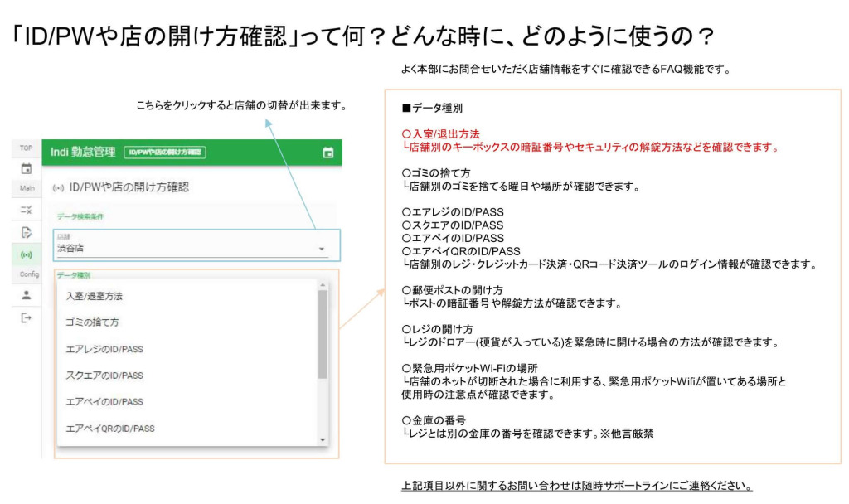The height and width of the screenshot is (504, 849).
Task: Select エアペイQRのID/PASS entry
Action: coord(109,429)
